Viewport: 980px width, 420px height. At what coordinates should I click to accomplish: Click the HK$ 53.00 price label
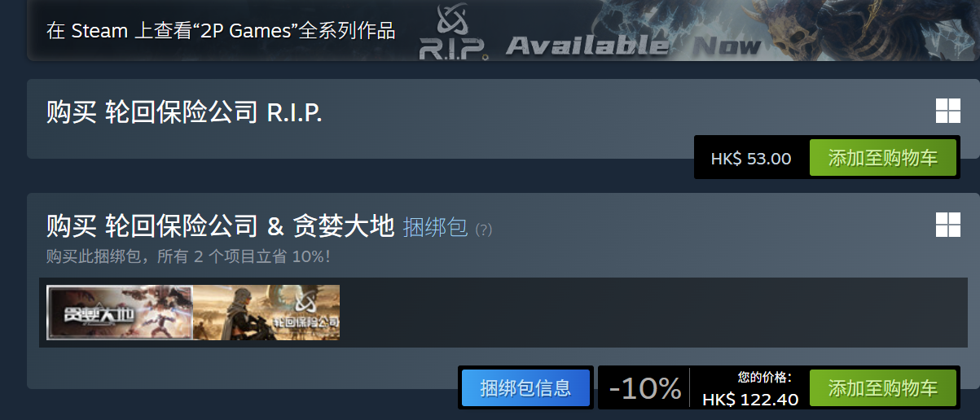coord(751,159)
